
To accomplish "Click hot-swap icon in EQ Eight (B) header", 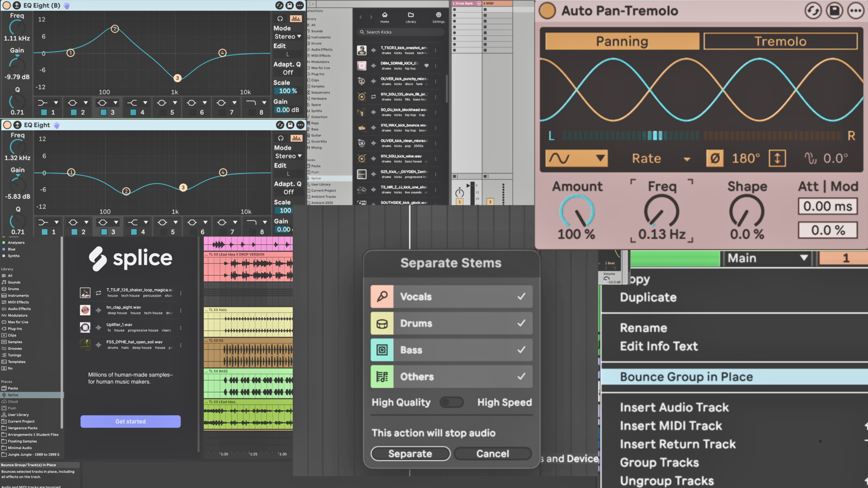I will click(x=279, y=5).
